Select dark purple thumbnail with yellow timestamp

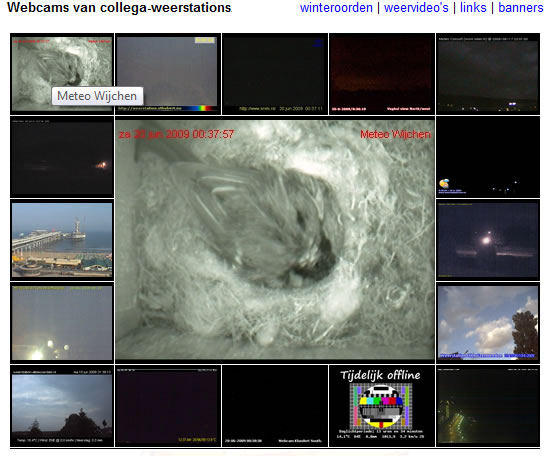[x=167, y=406]
